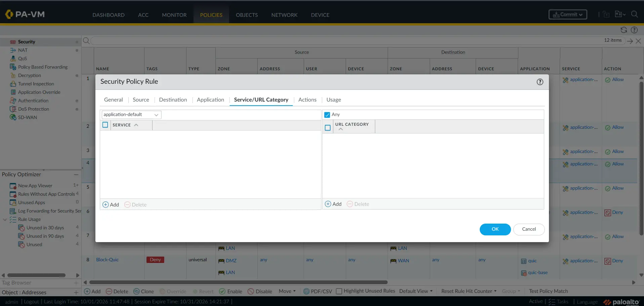Switch to the Actions tab
Screen dimensions: 644x306
(x=307, y=100)
